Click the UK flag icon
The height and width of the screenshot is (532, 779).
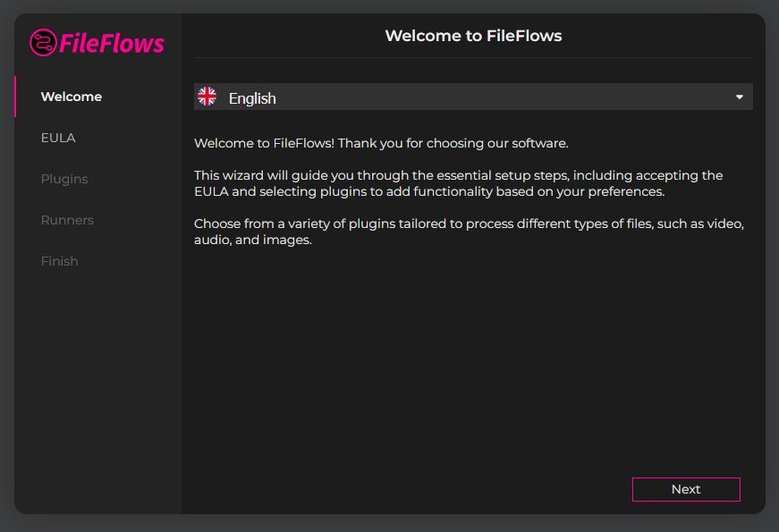point(207,97)
